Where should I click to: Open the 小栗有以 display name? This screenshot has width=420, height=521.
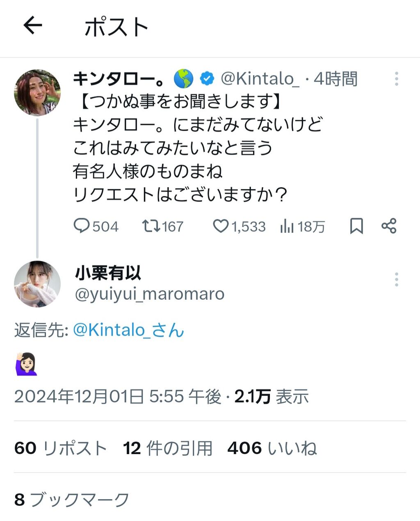coord(108,273)
